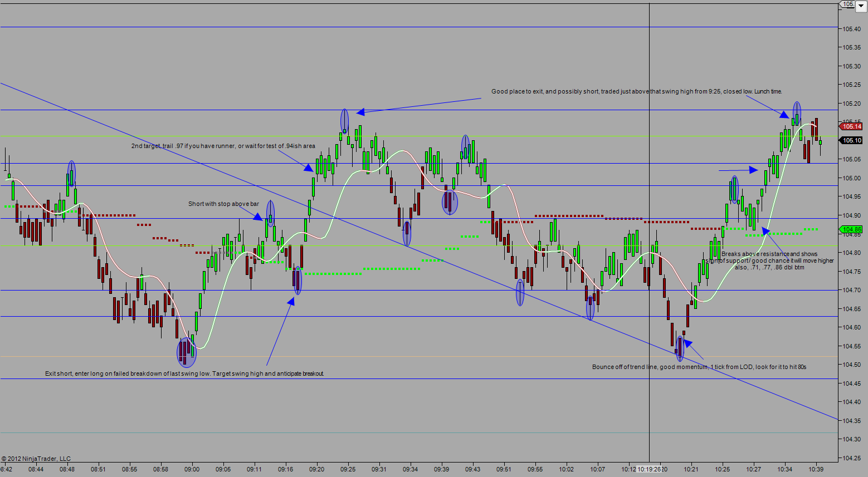Click the 10:21 time axis label
The height and width of the screenshot is (477, 868).
point(691,469)
